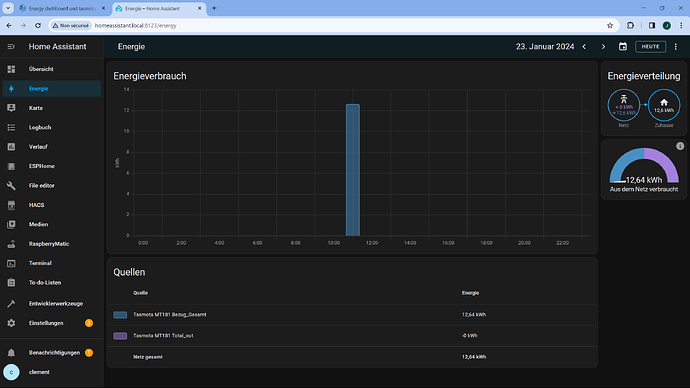Click the blue energy bar in the chart

[x=352, y=170]
